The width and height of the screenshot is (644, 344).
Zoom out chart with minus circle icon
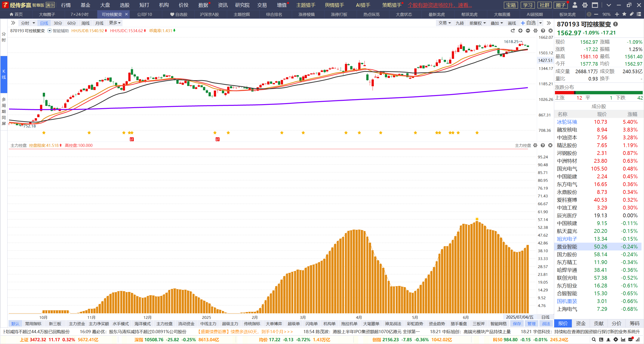tap(528, 31)
